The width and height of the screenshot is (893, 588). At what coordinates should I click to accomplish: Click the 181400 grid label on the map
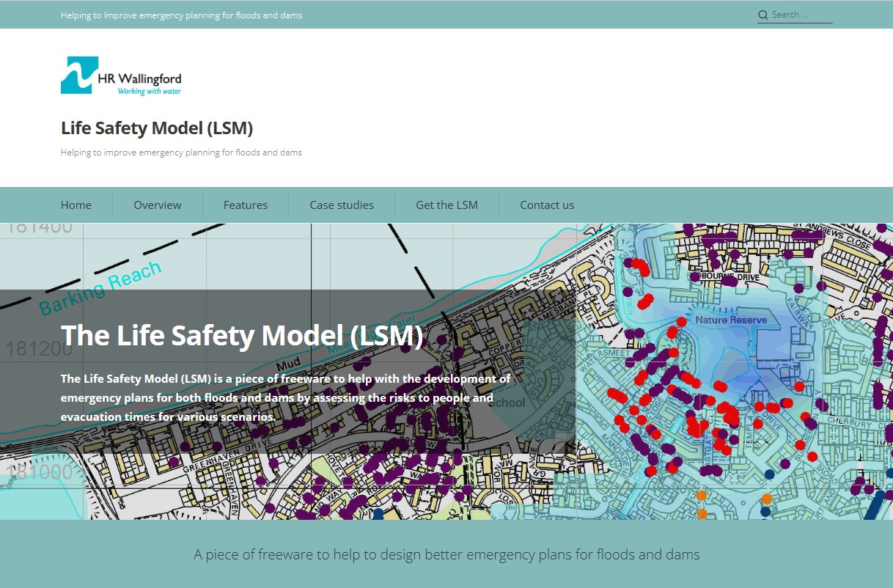coord(40,227)
